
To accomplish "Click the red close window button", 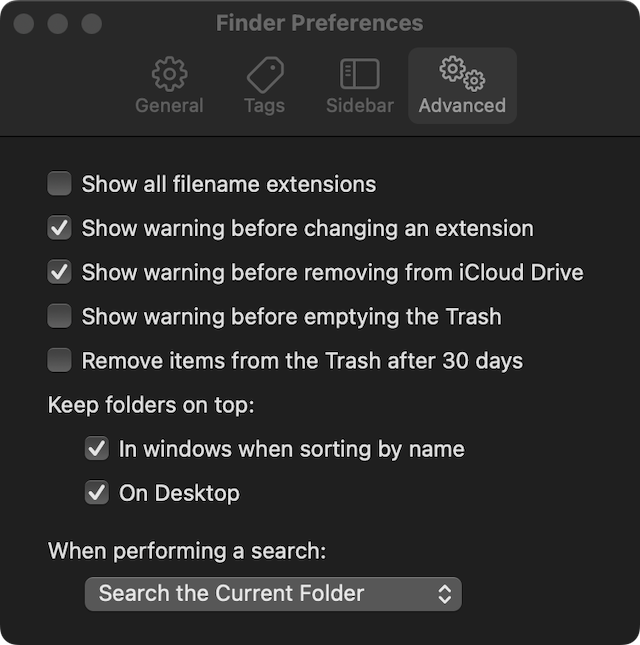I will click(x=24, y=23).
